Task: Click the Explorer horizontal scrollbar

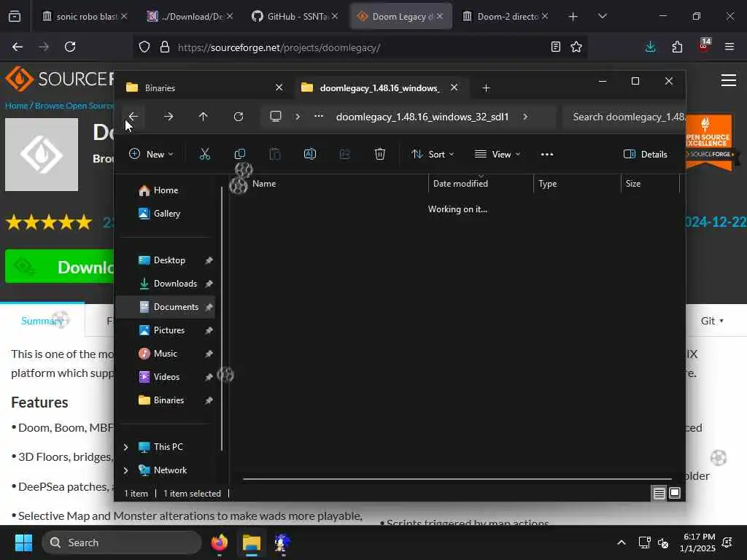Action: (457, 478)
